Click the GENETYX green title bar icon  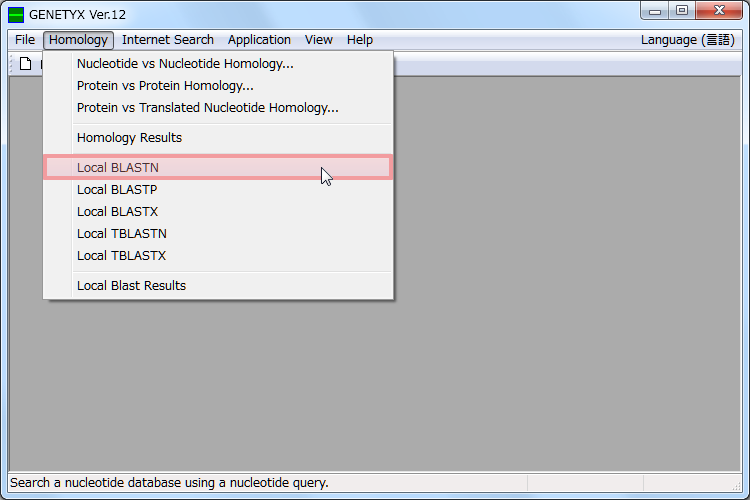(16, 15)
